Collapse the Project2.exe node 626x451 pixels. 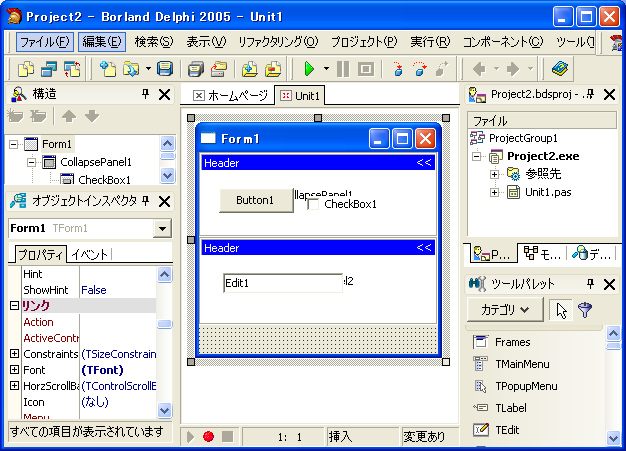tap(476, 156)
